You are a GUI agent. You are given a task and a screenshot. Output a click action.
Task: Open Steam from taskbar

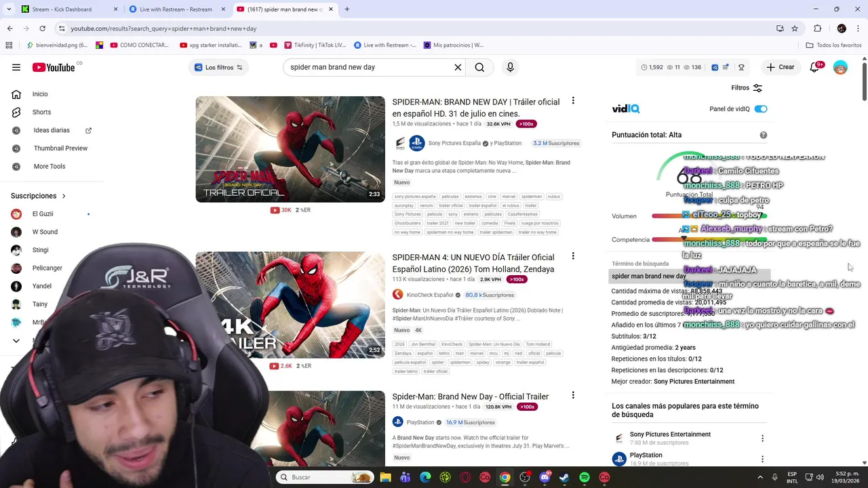564,477
